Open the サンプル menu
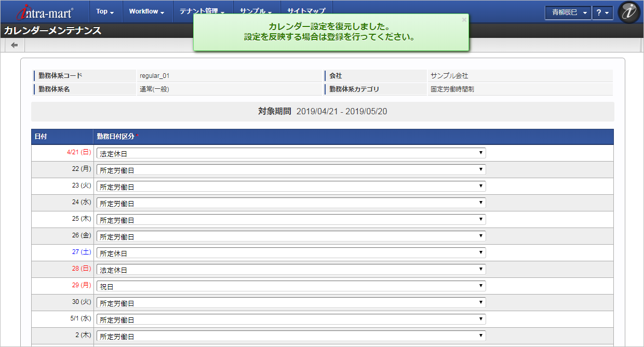 pos(253,11)
